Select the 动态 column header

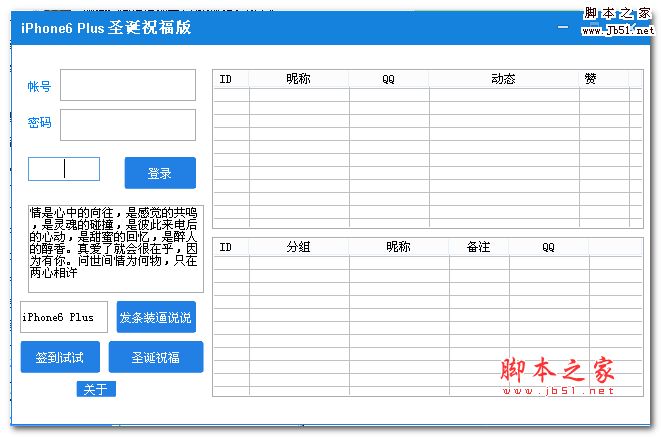(x=504, y=79)
